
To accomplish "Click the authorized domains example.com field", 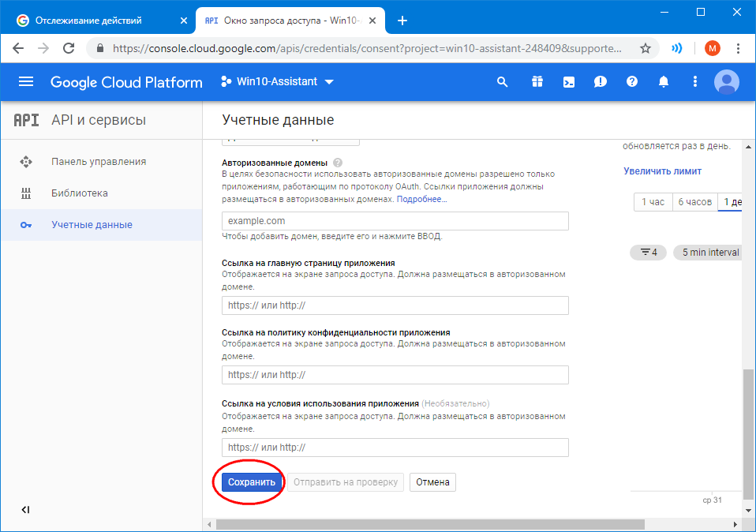I will pos(395,221).
